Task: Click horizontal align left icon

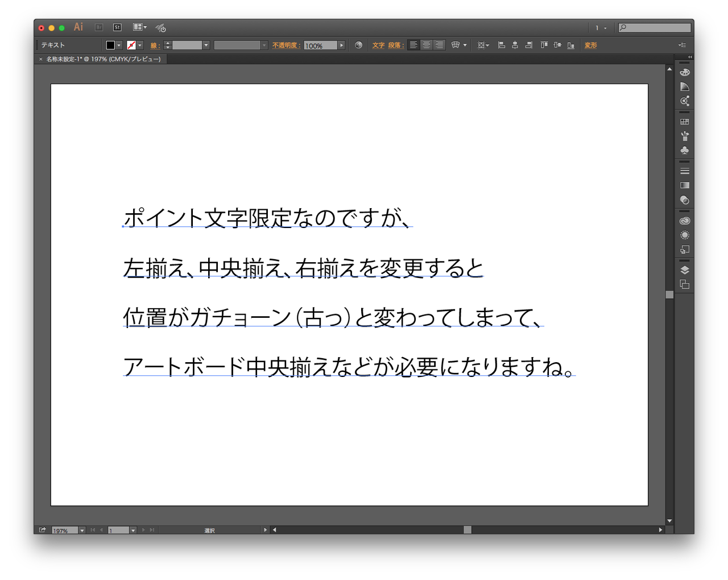Action: [x=502, y=45]
